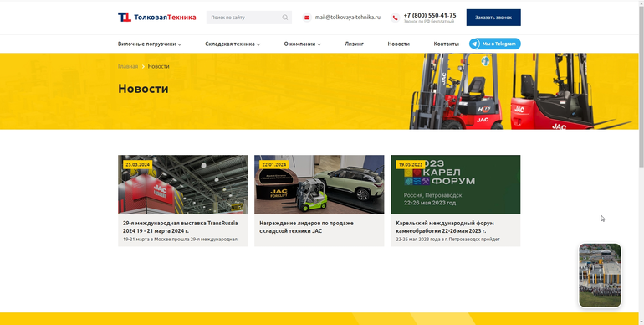Open the Карел Форум news thumbnail
Viewport: 644px width, 325px height.
[x=456, y=185]
